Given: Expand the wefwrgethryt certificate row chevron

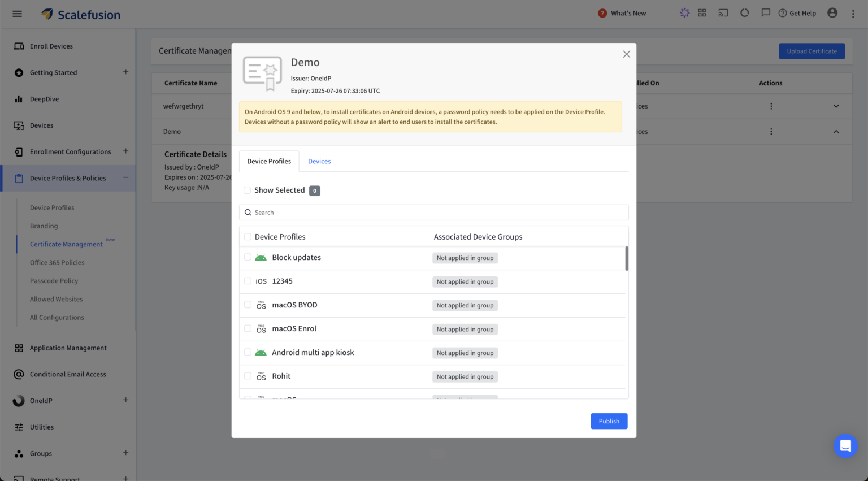Looking at the screenshot, I should [x=836, y=106].
